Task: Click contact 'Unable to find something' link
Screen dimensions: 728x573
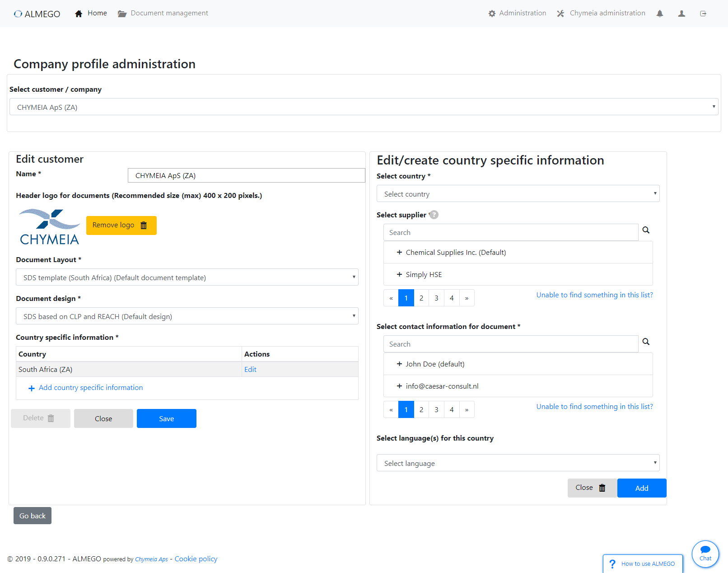Action: (x=594, y=406)
